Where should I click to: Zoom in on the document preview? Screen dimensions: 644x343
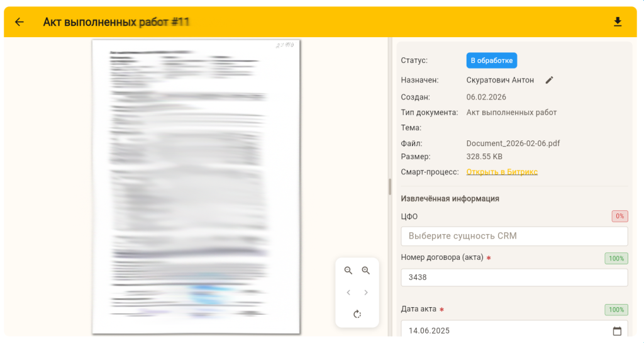point(366,271)
